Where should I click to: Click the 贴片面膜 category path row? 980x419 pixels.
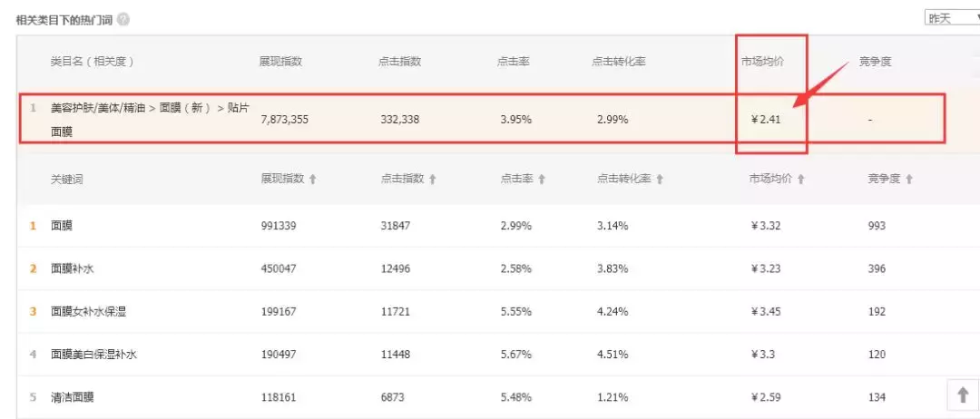pyautogui.click(x=150, y=119)
